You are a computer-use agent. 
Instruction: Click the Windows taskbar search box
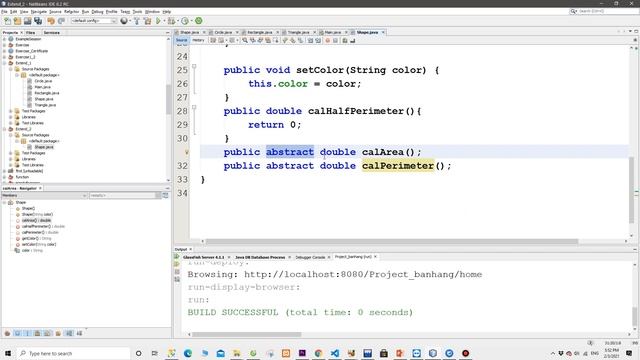click(x=73, y=353)
